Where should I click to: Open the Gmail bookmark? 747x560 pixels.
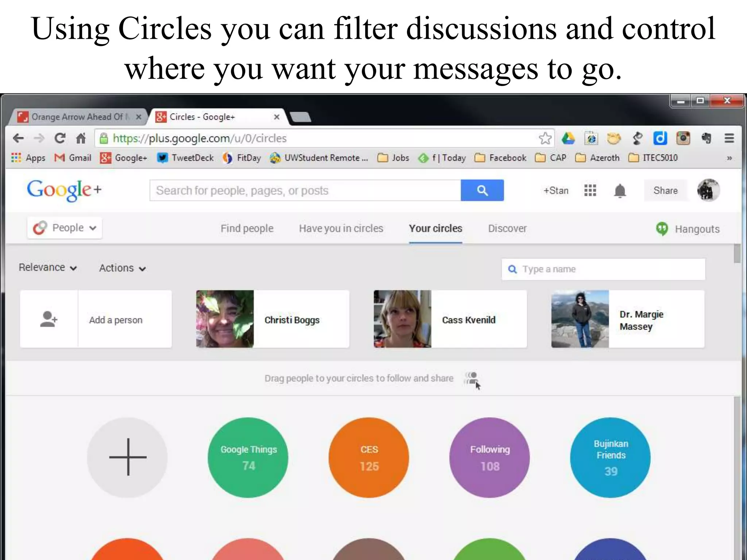pyautogui.click(x=73, y=158)
